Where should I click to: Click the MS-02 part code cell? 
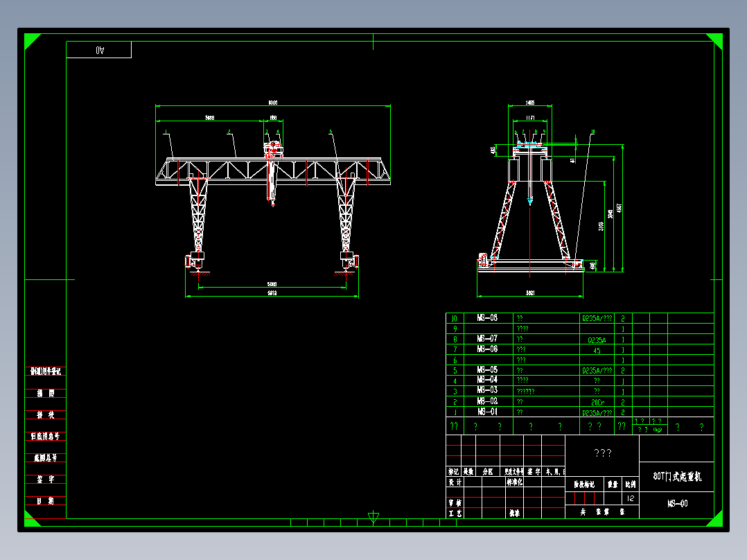[487, 401]
